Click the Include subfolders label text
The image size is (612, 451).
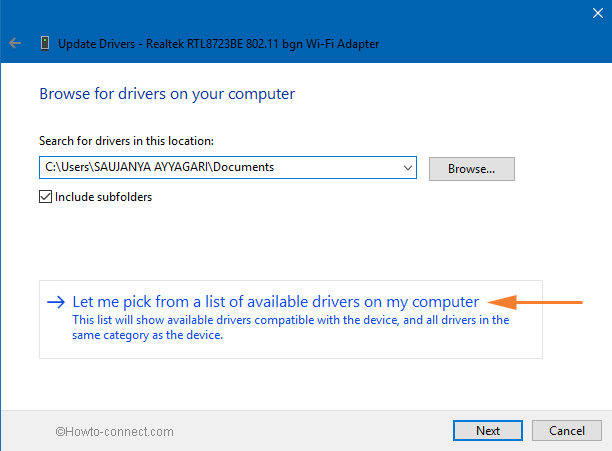(x=103, y=197)
